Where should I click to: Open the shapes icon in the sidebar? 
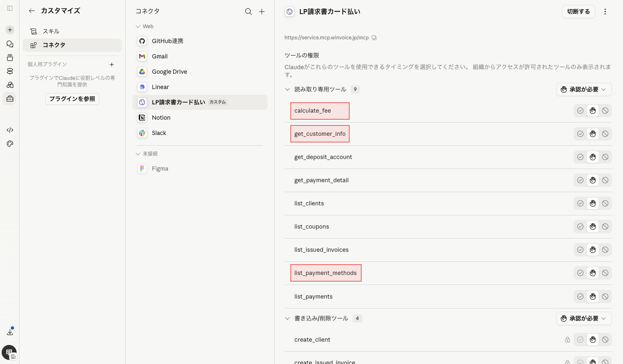click(10, 85)
